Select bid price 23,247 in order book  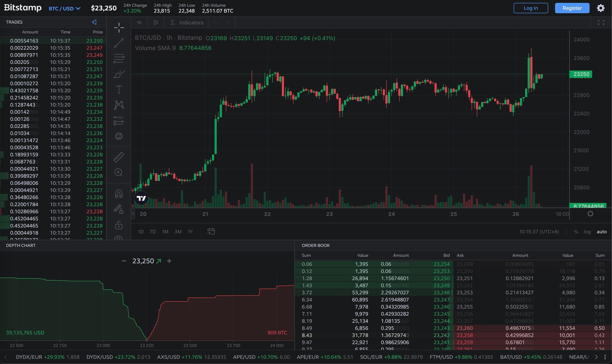click(x=442, y=299)
